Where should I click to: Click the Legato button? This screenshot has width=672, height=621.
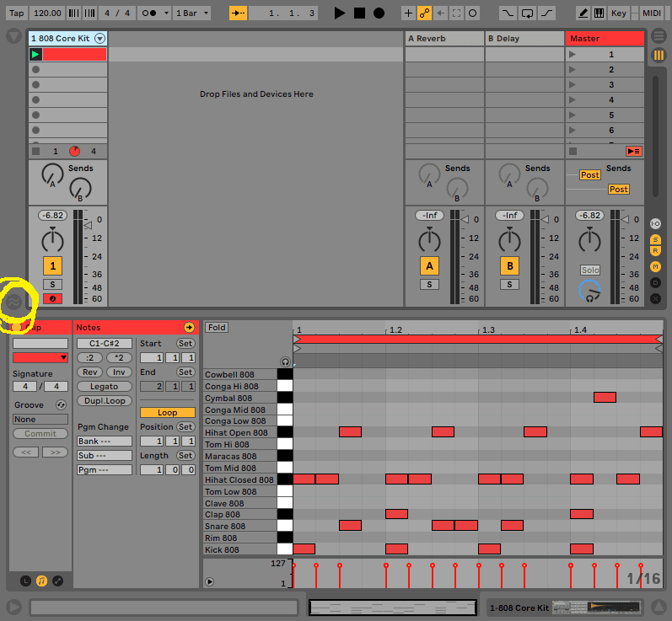point(105,386)
